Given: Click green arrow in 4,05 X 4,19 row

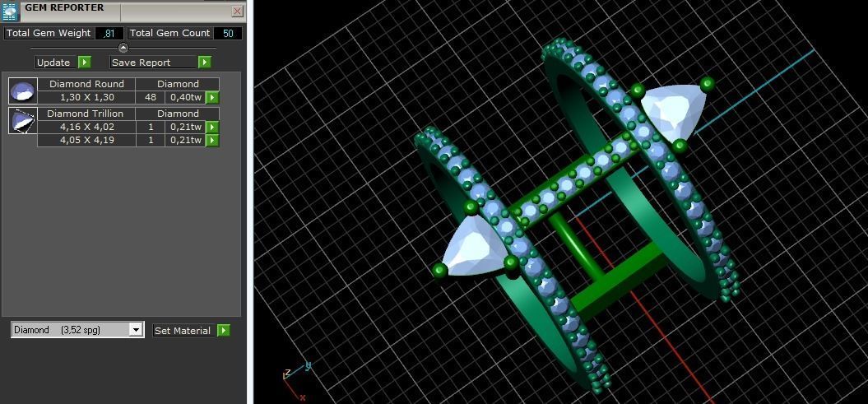Looking at the screenshot, I should (212, 141).
